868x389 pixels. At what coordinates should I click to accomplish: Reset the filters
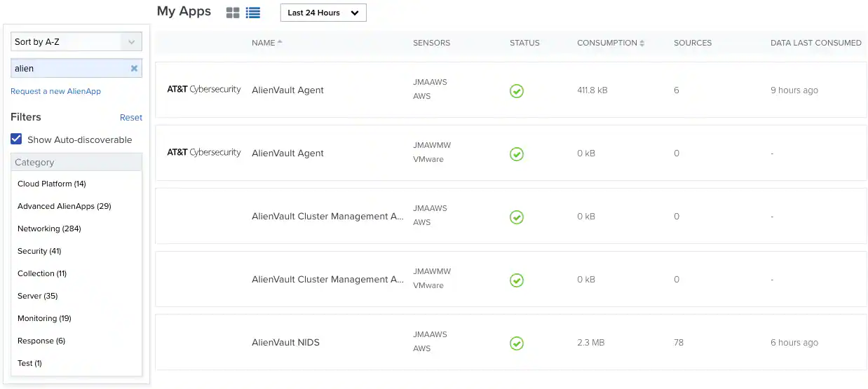[131, 118]
